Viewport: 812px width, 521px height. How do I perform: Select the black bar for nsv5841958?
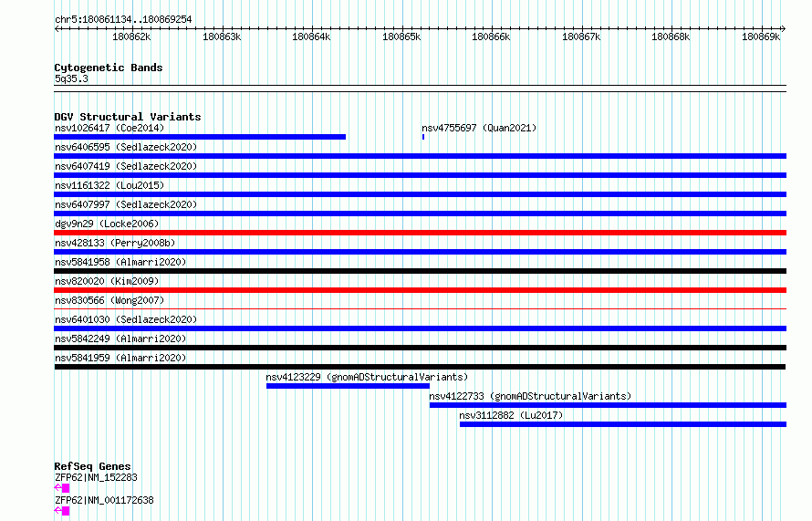point(420,271)
